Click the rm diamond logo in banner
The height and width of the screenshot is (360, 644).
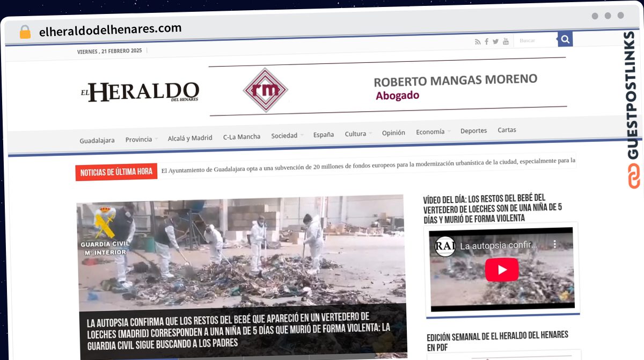[265, 90]
